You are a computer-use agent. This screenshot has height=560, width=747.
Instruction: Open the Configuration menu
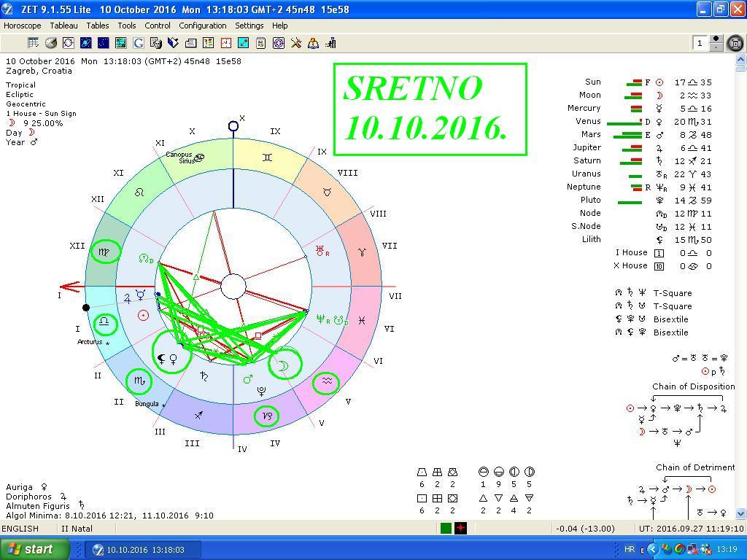click(x=203, y=26)
